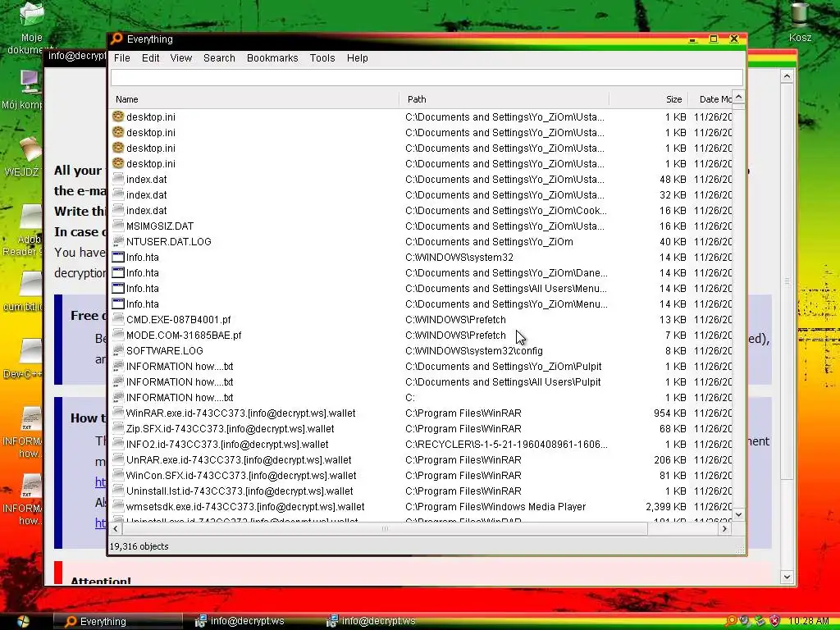Click the taskbar clock showing 10:28 AM
The height and width of the screenshot is (630, 840).
[809, 622]
